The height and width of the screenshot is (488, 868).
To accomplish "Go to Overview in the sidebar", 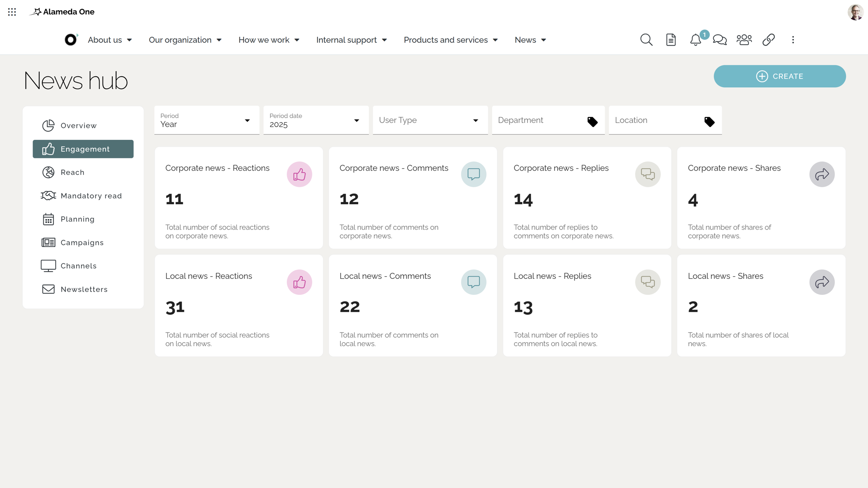I will 83,125.
